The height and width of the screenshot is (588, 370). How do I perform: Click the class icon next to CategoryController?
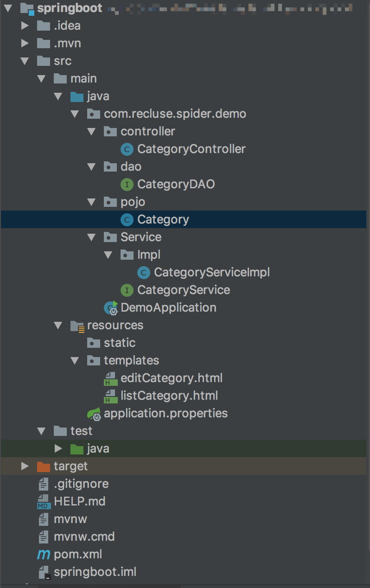click(127, 149)
